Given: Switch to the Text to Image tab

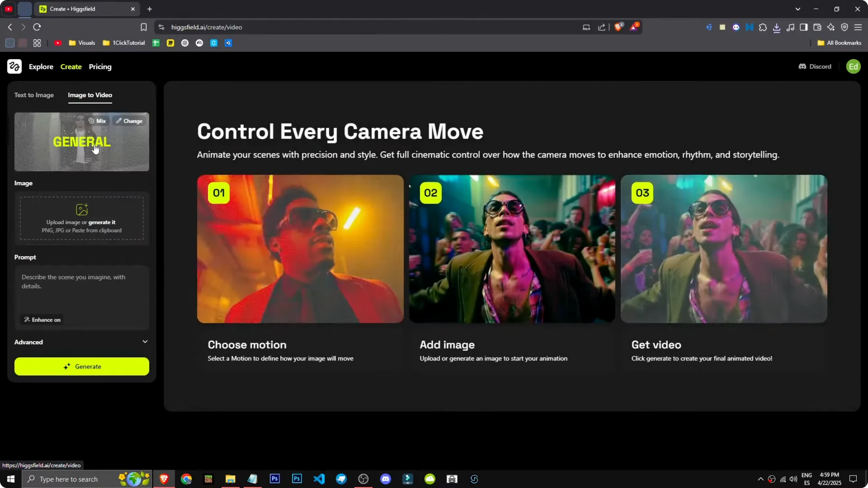Looking at the screenshot, I should 34,95.
